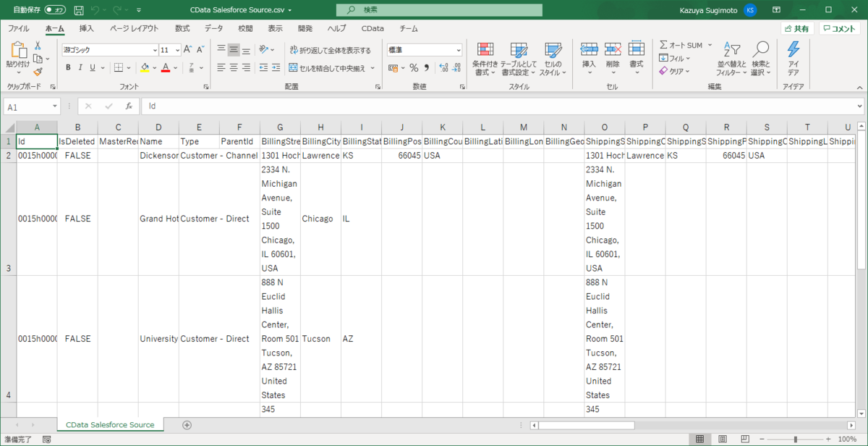The image size is (868, 446).
Task: Select the Format Painter brush
Action: point(38,72)
